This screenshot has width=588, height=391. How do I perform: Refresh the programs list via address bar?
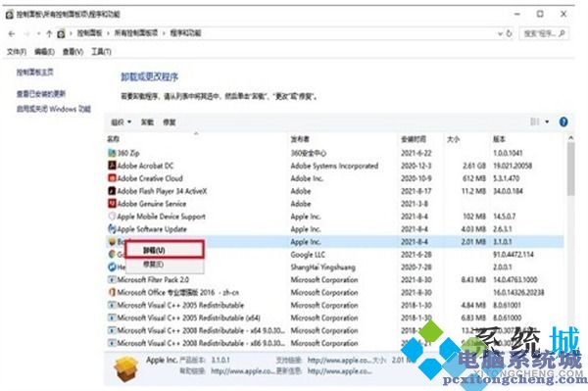[509, 33]
